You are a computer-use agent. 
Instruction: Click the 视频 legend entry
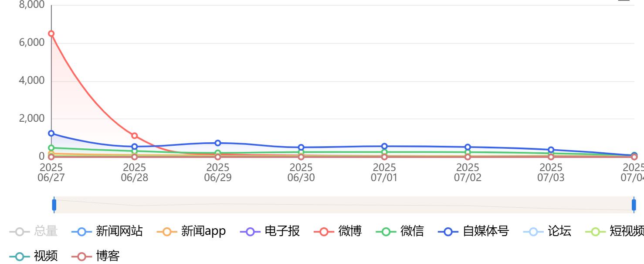34,256
